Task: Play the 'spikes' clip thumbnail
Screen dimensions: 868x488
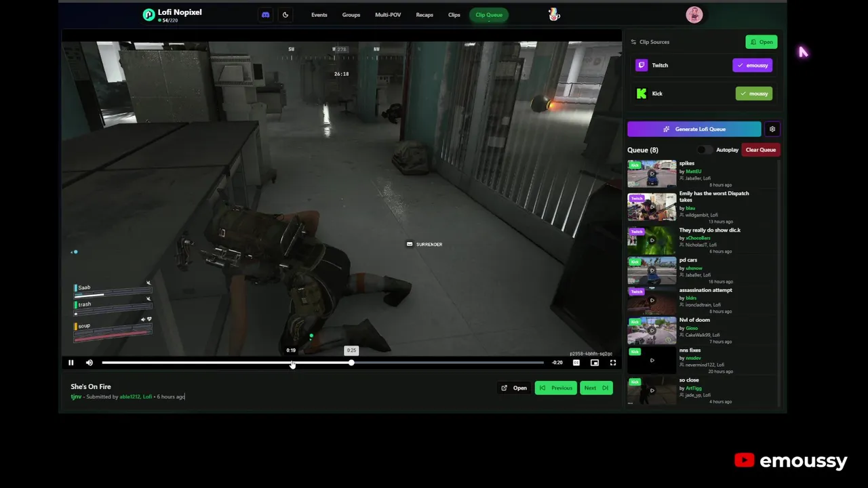Action: point(652,174)
